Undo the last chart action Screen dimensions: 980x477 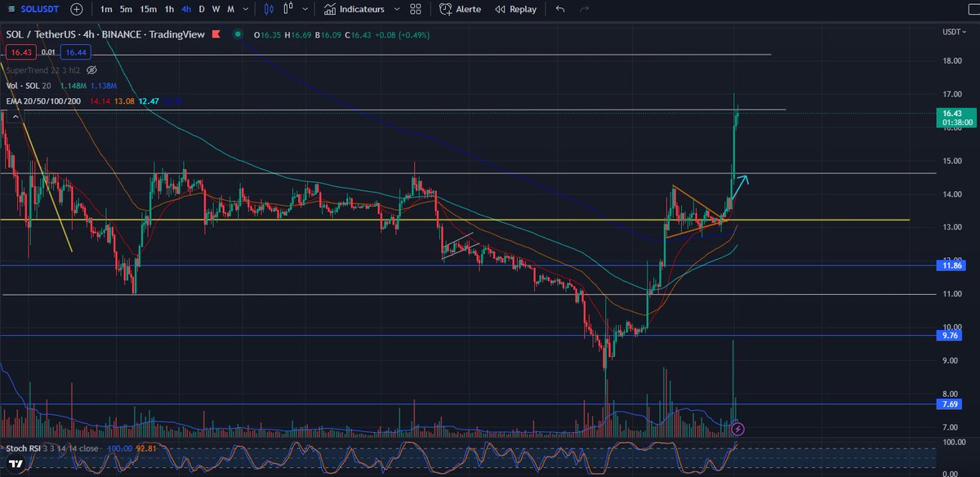point(559,10)
